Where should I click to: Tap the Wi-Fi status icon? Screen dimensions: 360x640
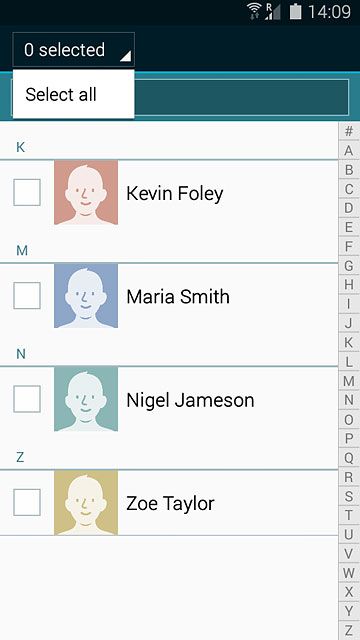click(x=254, y=11)
